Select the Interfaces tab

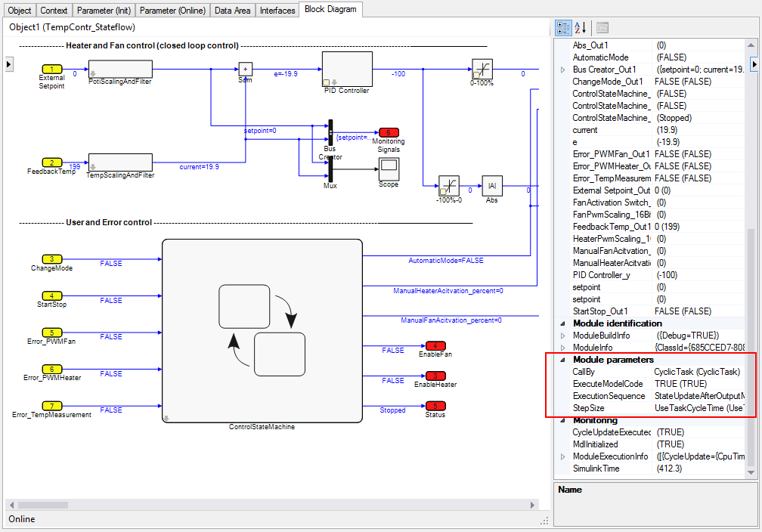(x=277, y=11)
